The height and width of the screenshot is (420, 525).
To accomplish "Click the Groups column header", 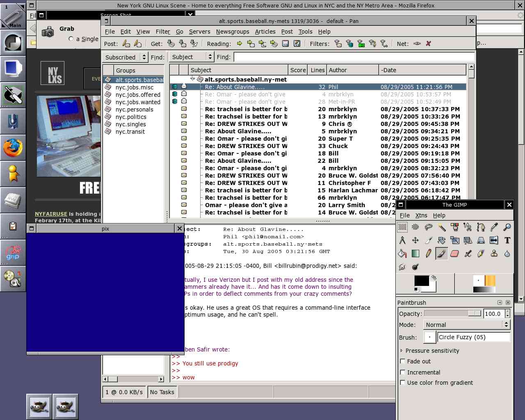I will click(x=139, y=70).
